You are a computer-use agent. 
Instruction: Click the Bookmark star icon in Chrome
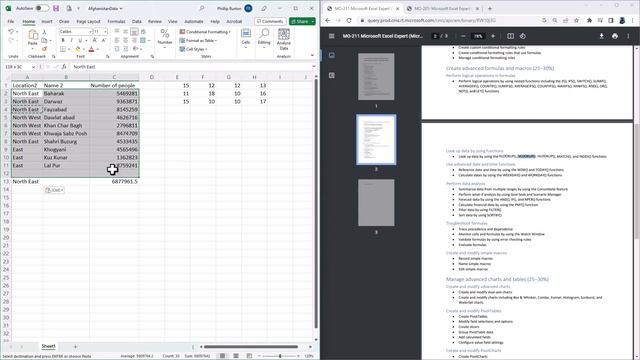coord(576,20)
